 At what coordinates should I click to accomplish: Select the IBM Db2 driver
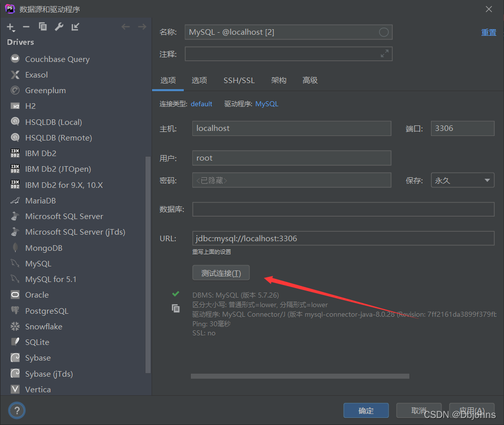40,154
